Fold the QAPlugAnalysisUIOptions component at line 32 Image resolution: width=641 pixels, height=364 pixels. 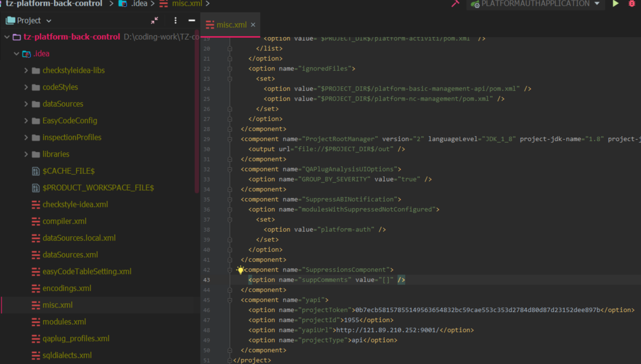coord(230,169)
